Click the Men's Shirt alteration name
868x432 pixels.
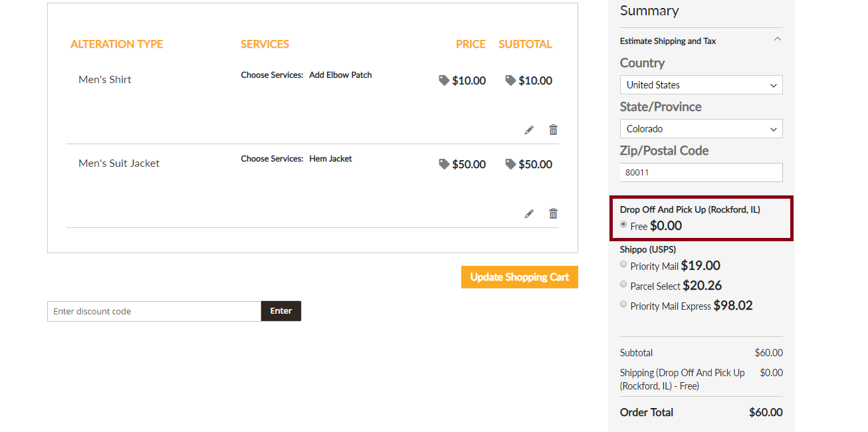(x=105, y=80)
